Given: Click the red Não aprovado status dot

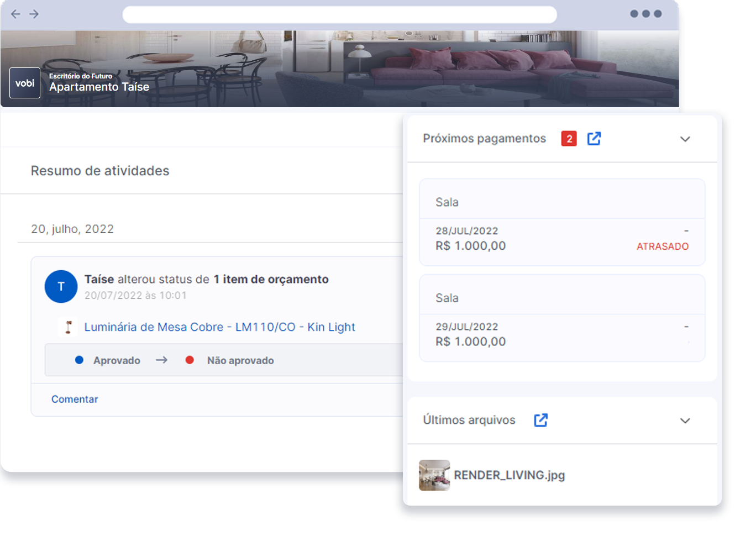Looking at the screenshot, I should tap(190, 360).
